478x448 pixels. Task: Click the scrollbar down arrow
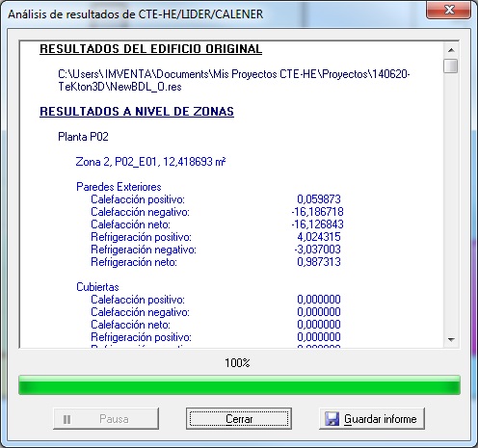click(x=451, y=339)
